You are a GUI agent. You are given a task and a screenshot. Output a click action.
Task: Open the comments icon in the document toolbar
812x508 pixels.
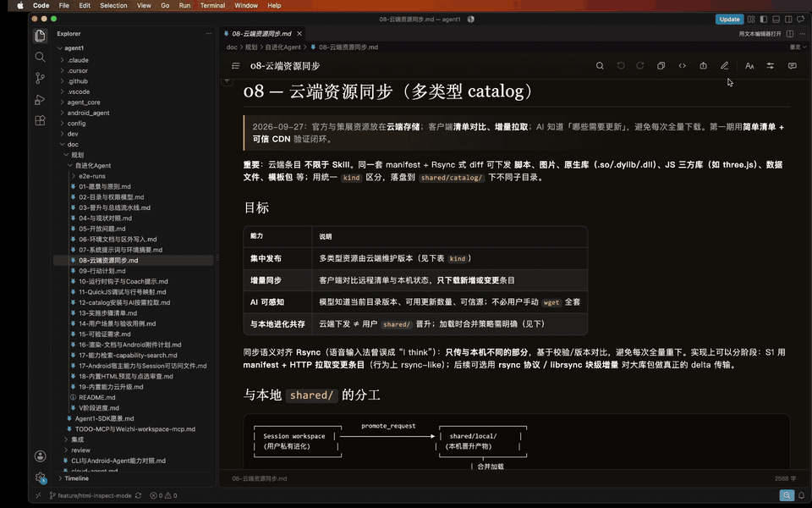click(793, 66)
